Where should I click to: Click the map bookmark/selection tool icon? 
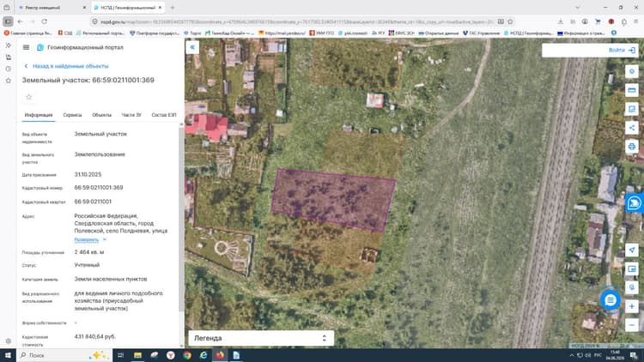tap(632, 109)
